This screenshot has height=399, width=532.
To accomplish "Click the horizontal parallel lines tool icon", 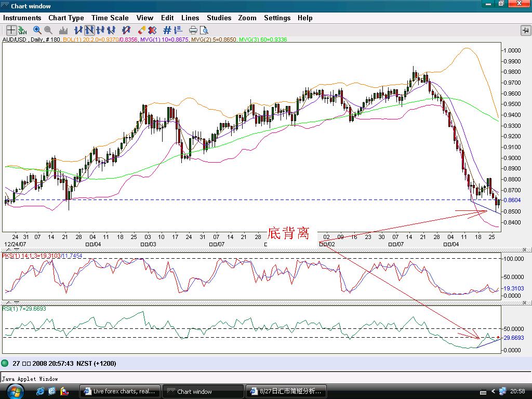I will [x=100, y=30].
